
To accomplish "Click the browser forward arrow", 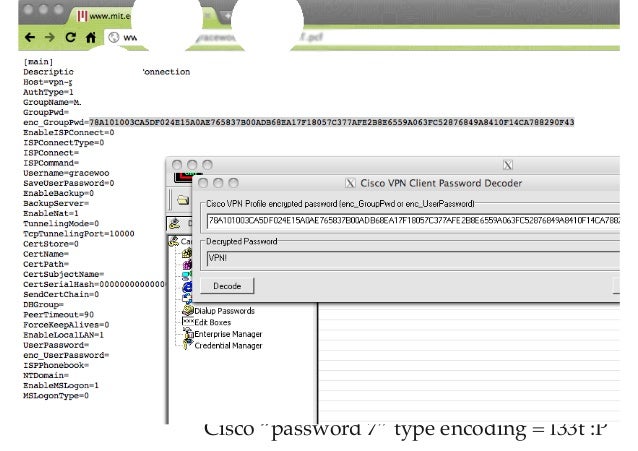I will 50,37.
